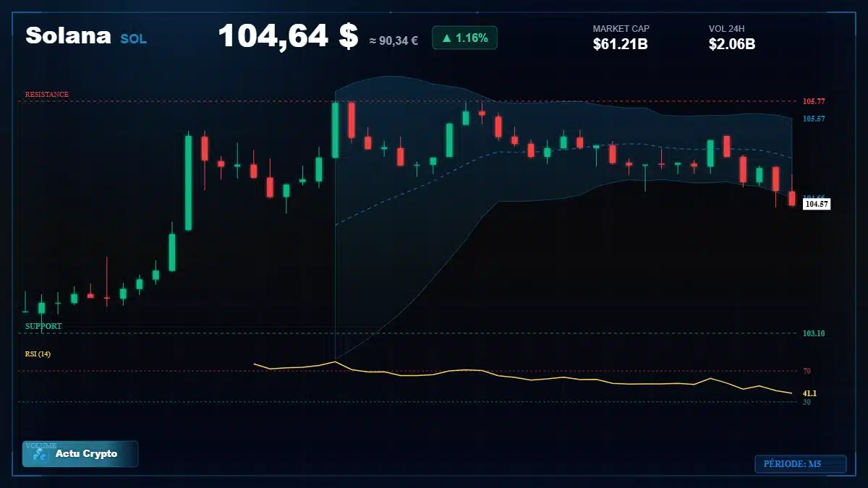Click the RSI 30 oversold level label
This screenshot has height=488, width=868.
[x=807, y=402]
